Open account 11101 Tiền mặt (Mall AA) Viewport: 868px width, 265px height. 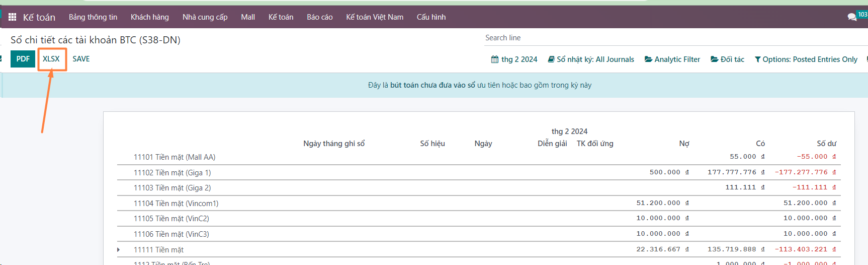175,157
